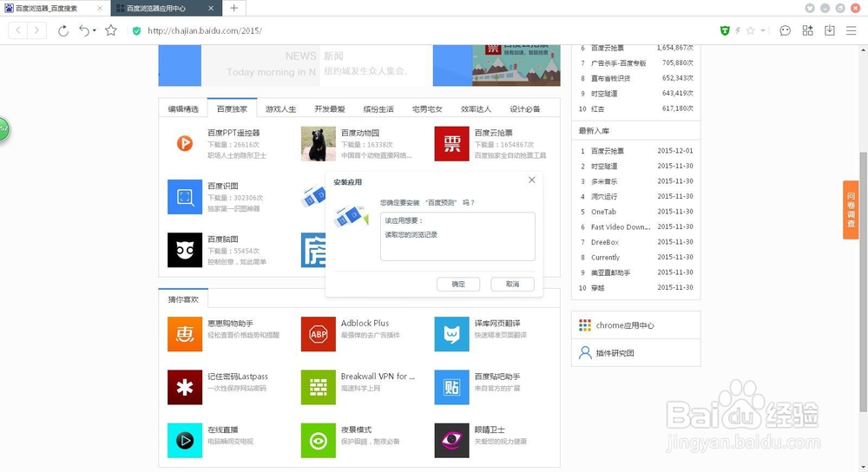The height and width of the screenshot is (472, 868).
Task: Open the Adblock Plus app title text
Action: coord(365,323)
